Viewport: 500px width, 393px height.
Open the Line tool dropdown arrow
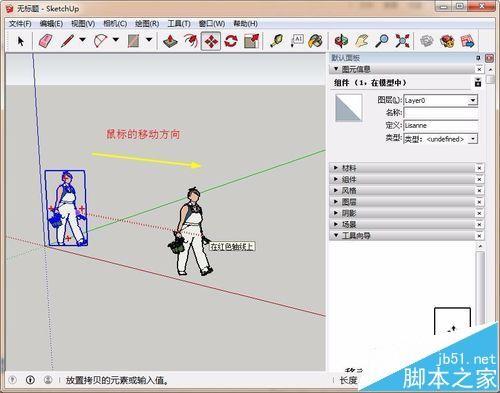point(82,40)
